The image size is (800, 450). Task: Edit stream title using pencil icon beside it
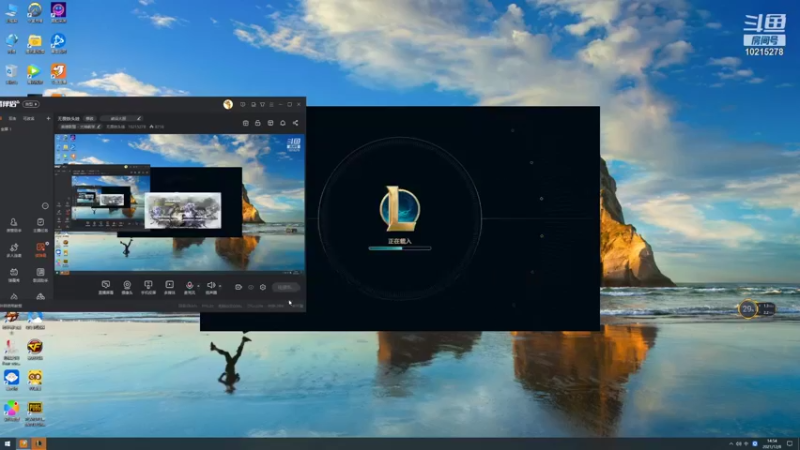pyautogui.click(x=139, y=118)
